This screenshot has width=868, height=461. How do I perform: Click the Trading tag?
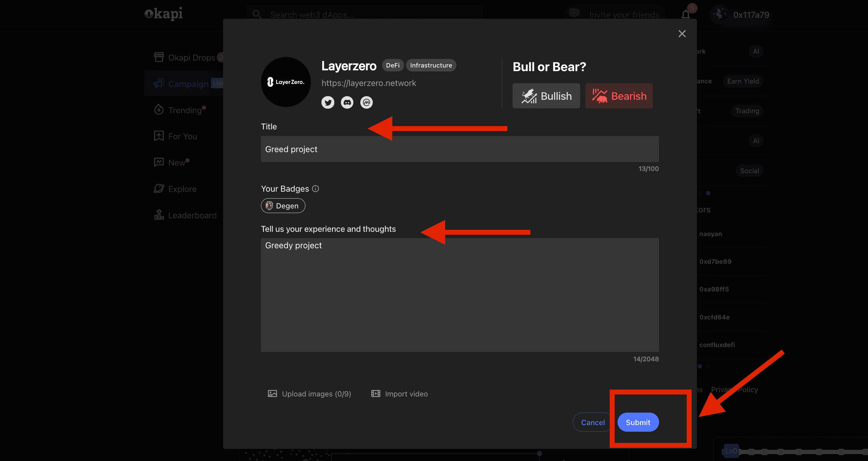tap(747, 111)
